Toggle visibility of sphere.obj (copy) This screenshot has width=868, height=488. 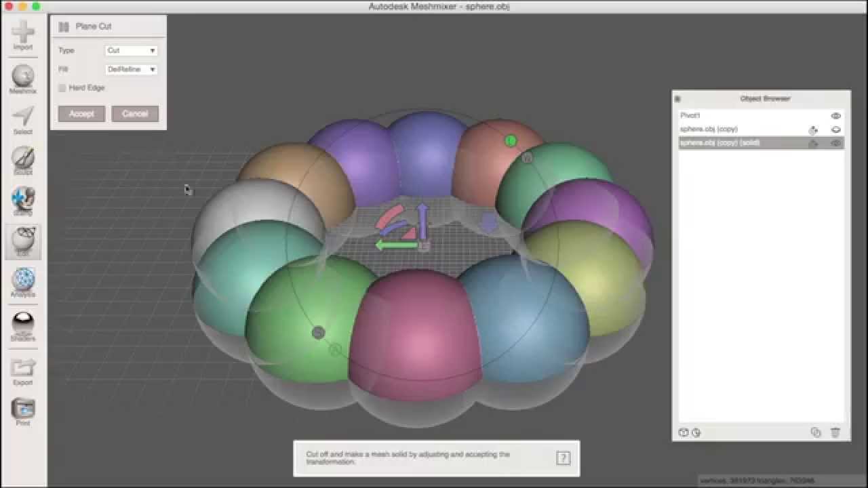tap(835, 129)
